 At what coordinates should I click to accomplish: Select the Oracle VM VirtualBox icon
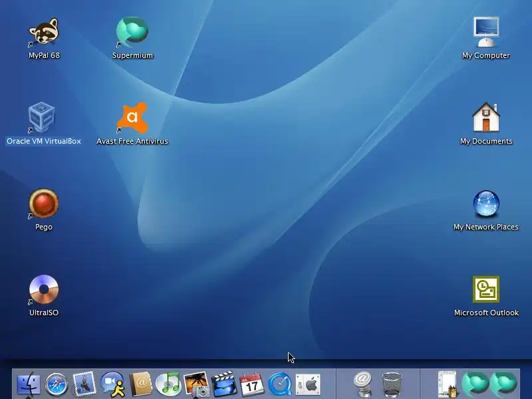coord(42,118)
